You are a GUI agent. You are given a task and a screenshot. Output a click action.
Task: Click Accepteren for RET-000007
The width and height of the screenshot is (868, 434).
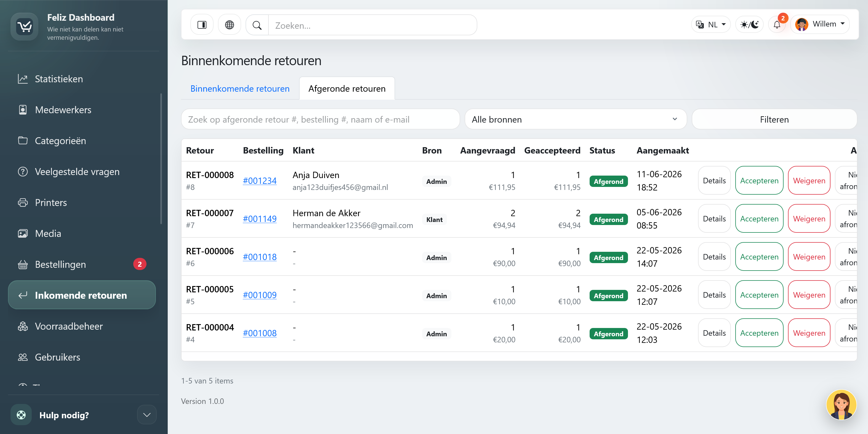point(759,218)
